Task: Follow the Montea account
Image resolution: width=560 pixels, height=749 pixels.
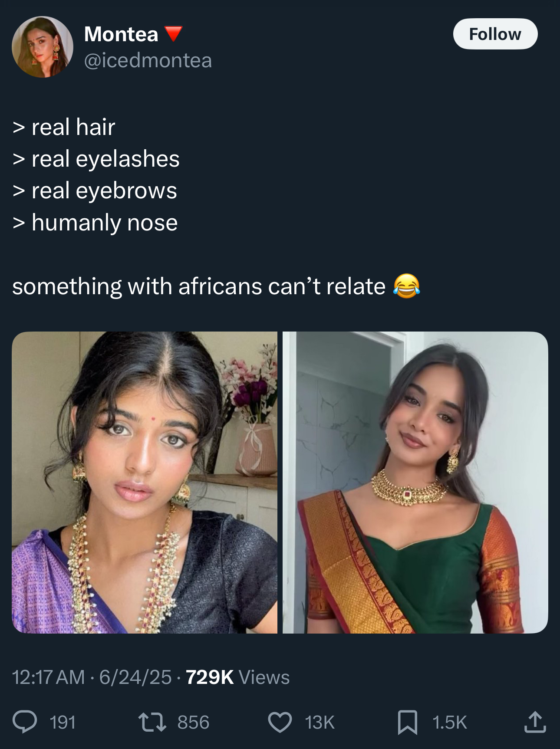Action: 495,34
